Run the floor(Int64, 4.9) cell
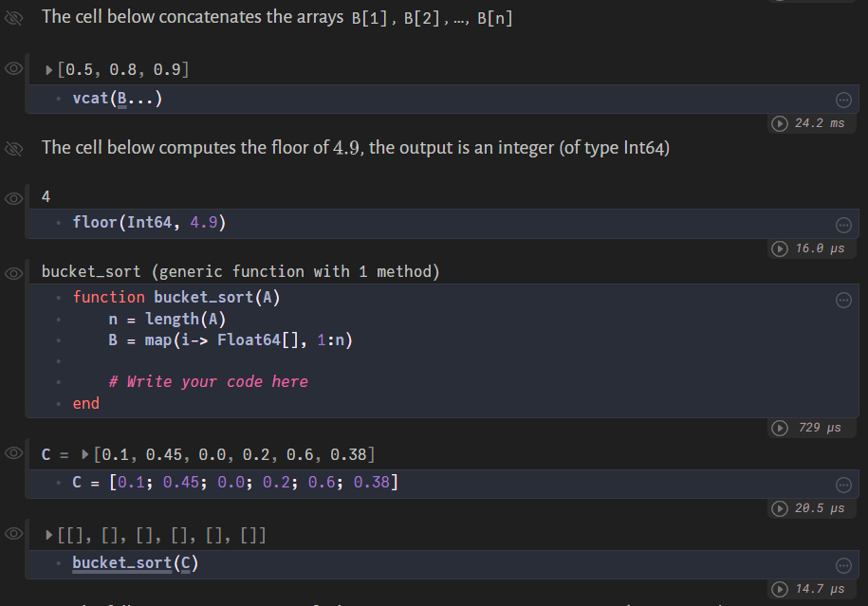 click(x=778, y=248)
